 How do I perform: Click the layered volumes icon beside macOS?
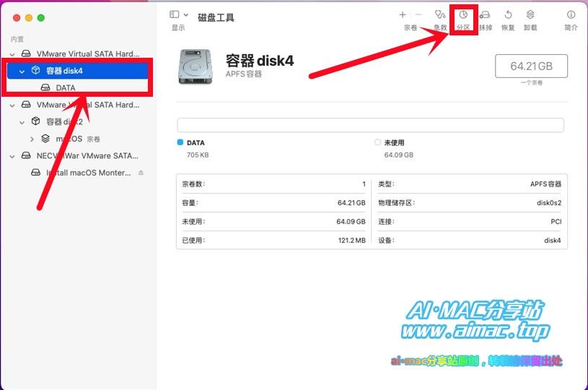[45, 139]
